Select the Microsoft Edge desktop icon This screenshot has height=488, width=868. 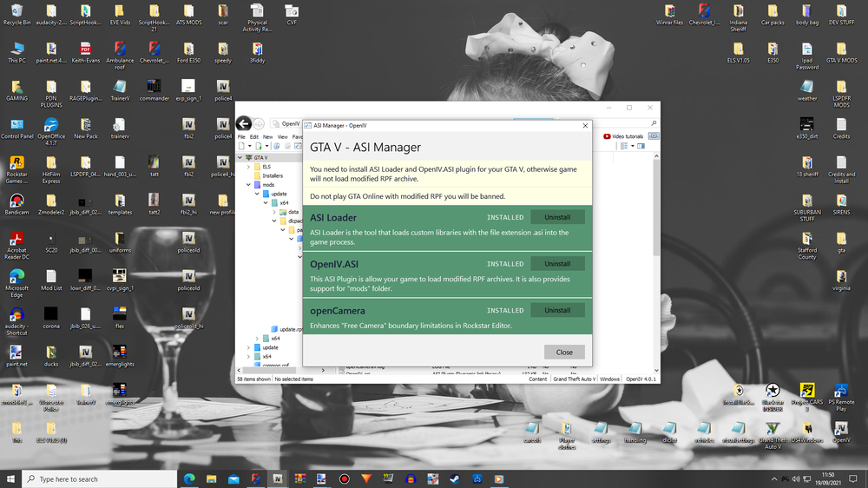click(x=16, y=283)
